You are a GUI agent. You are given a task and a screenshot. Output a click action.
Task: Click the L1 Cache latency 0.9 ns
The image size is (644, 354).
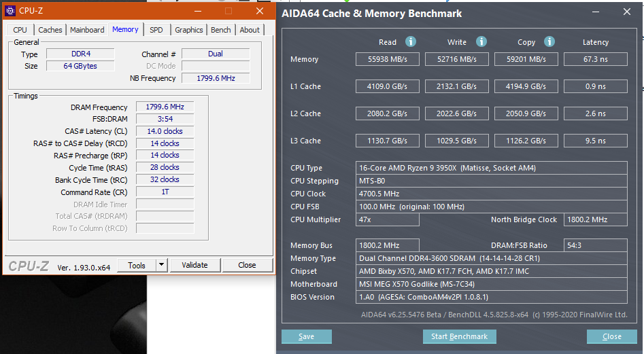[x=596, y=86]
